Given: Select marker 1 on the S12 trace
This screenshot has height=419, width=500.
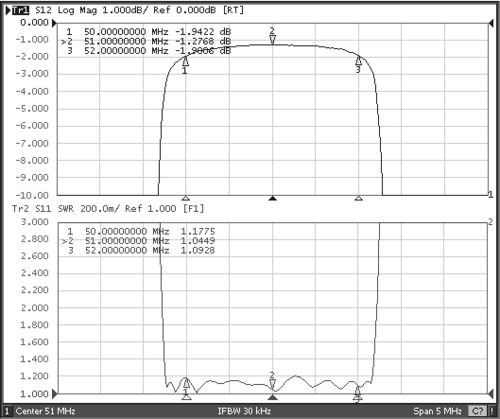Looking at the screenshot, I should click(185, 61).
